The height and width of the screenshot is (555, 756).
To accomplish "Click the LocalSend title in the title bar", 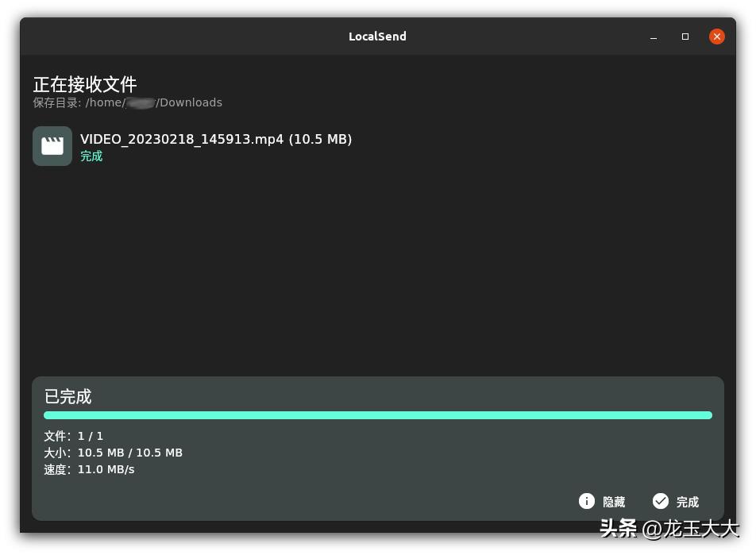I will [x=377, y=37].
